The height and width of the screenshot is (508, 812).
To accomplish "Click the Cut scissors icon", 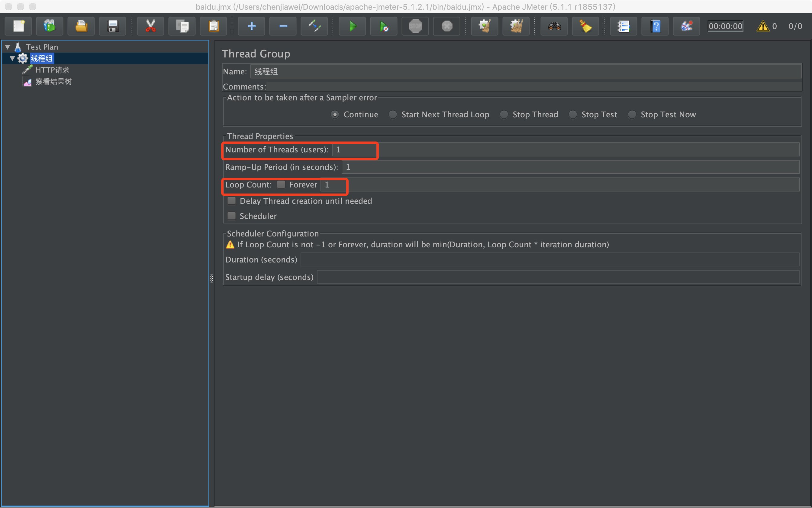I will point(151,26).
